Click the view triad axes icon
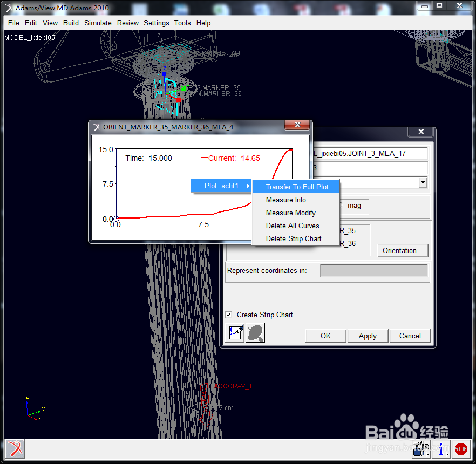Image resolution: width=476 pixels, height=464 pixels. 35,408
